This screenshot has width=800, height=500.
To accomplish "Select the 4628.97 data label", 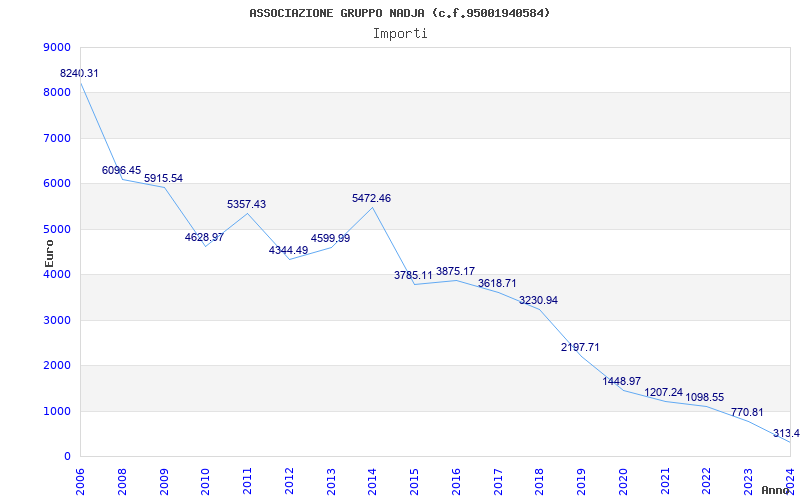I will 204,237.
